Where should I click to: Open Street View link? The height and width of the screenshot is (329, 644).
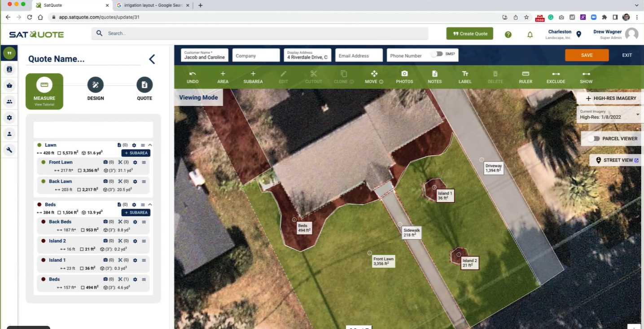pos(617,160)
